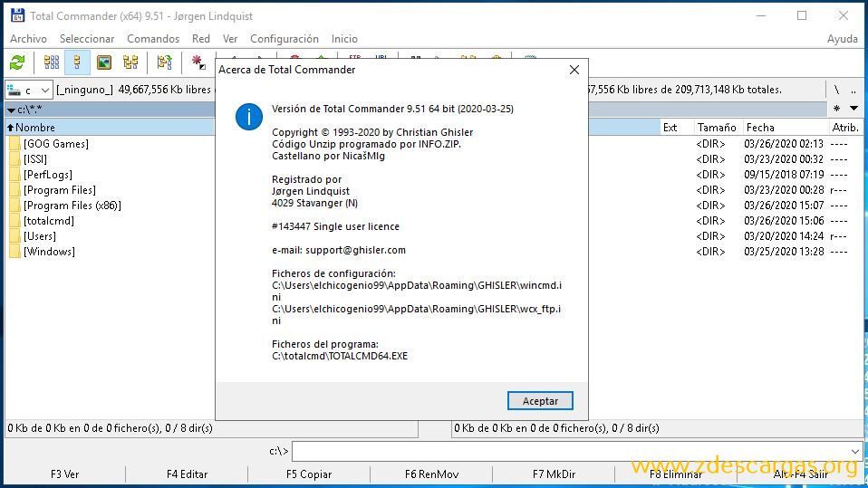Viewport: 868px width, 488px height.
Task: Switch to thumbnail picture view icon
Action: pos(103,62)
